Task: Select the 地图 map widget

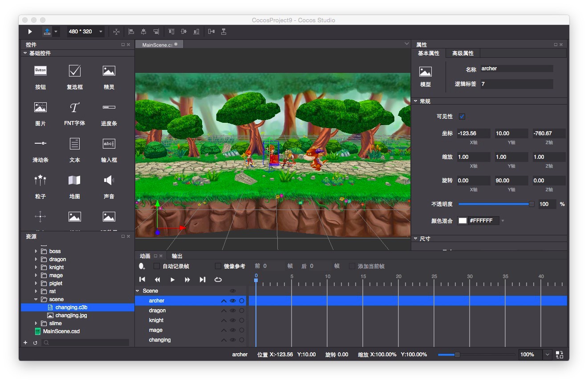Action: (x=75, y=186)
